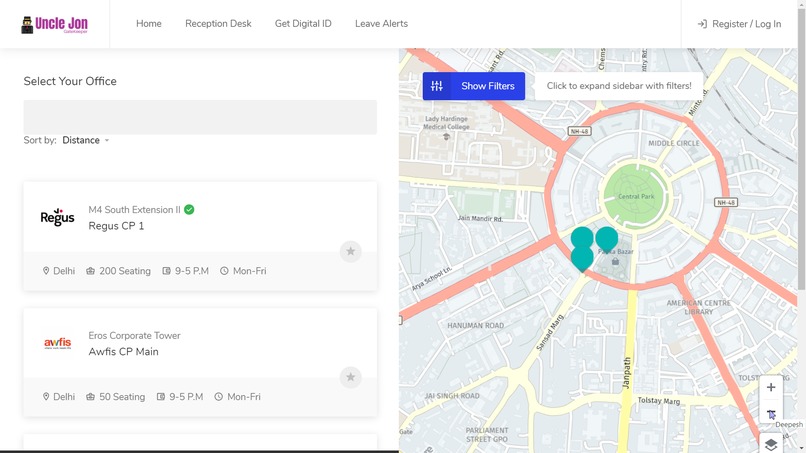Click the 200 Seating icon

pos(90,271)
